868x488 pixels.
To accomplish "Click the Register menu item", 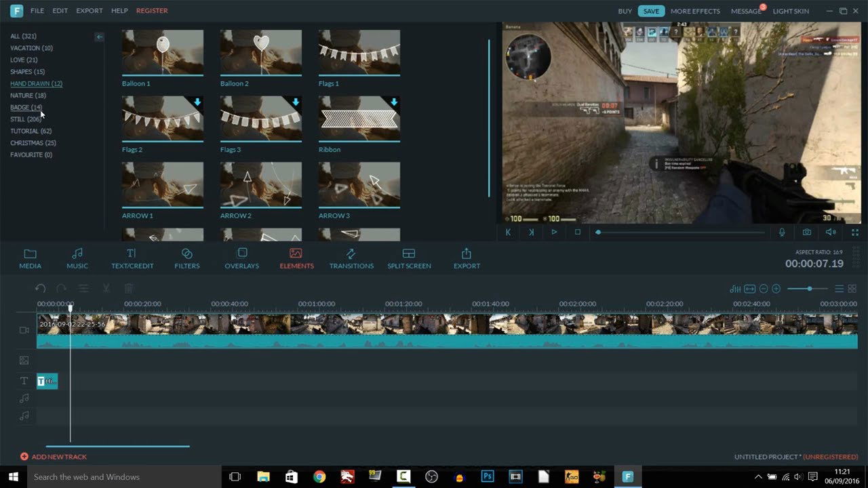I will pyautogui.click(x=152, y=11).
